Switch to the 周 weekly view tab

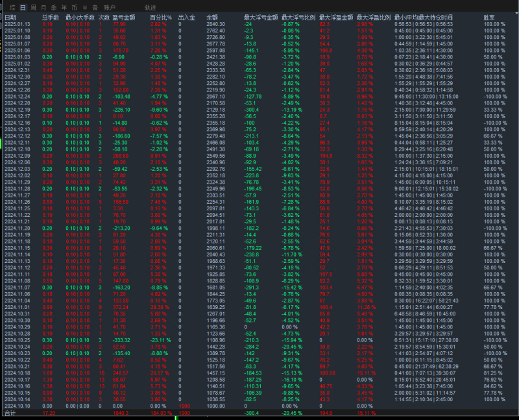(x=34, y=6)
